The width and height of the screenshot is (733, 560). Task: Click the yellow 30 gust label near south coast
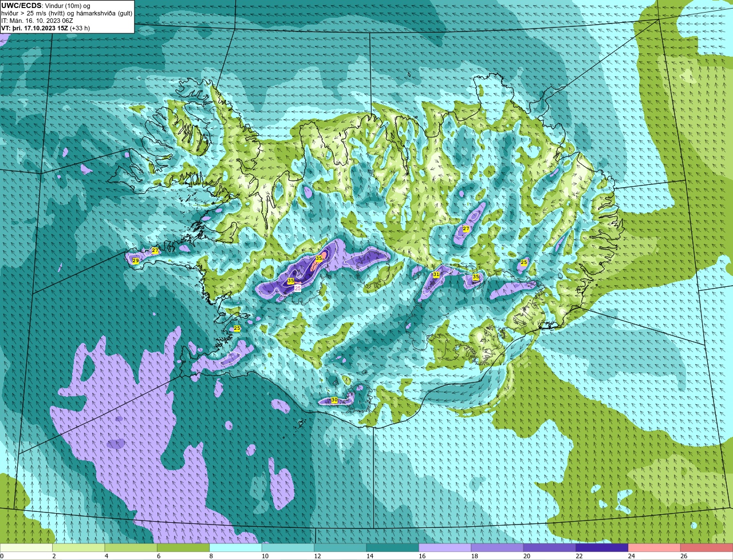tap(334, 400)
